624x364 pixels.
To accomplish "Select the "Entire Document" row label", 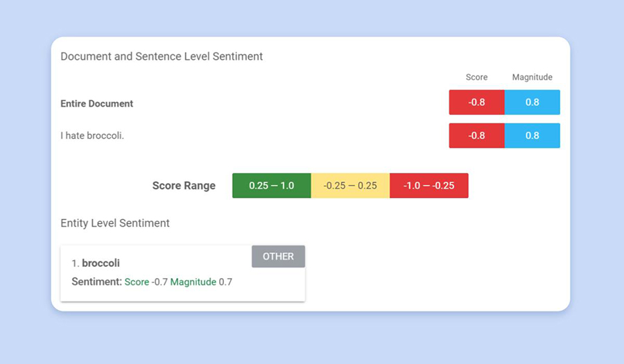I will pos(96,103).
